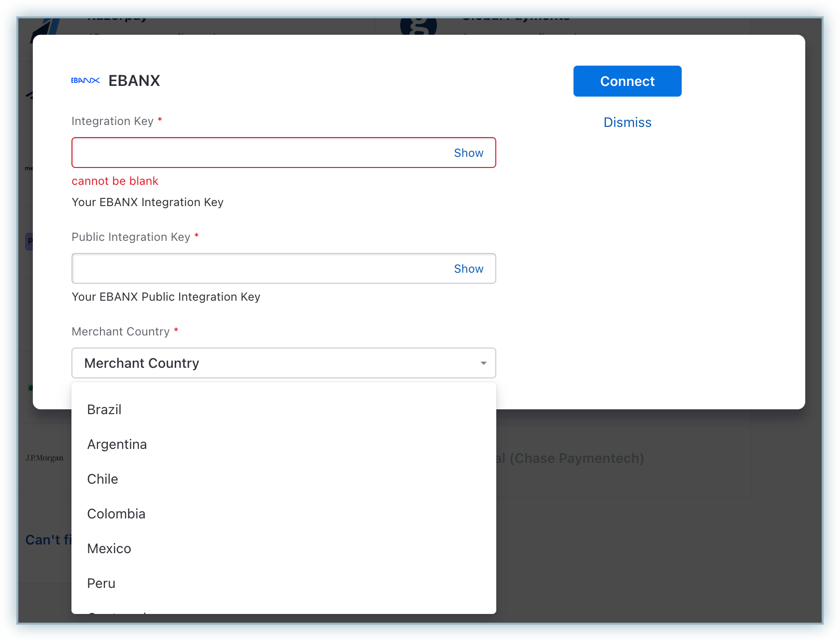Click the EBANX logo icon
The width and height of the screenshot is (840, 641).
coord(85,81)
